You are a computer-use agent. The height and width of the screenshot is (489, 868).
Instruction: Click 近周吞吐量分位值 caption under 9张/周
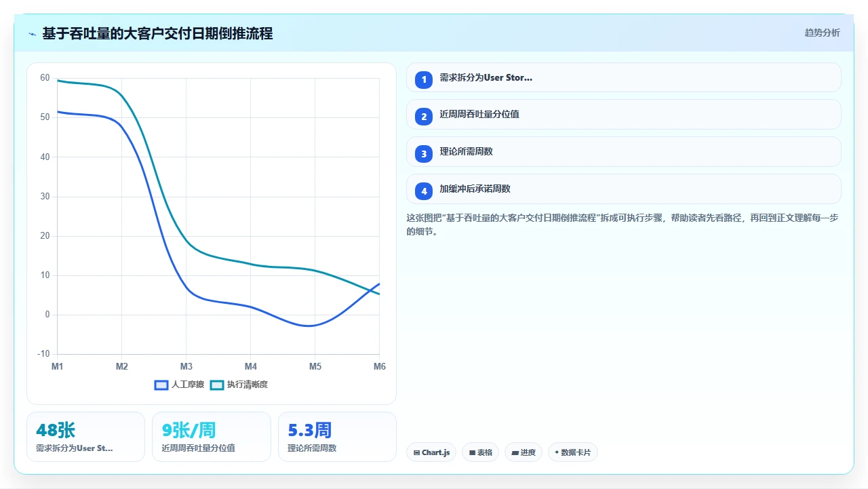[x=199, y=448]
